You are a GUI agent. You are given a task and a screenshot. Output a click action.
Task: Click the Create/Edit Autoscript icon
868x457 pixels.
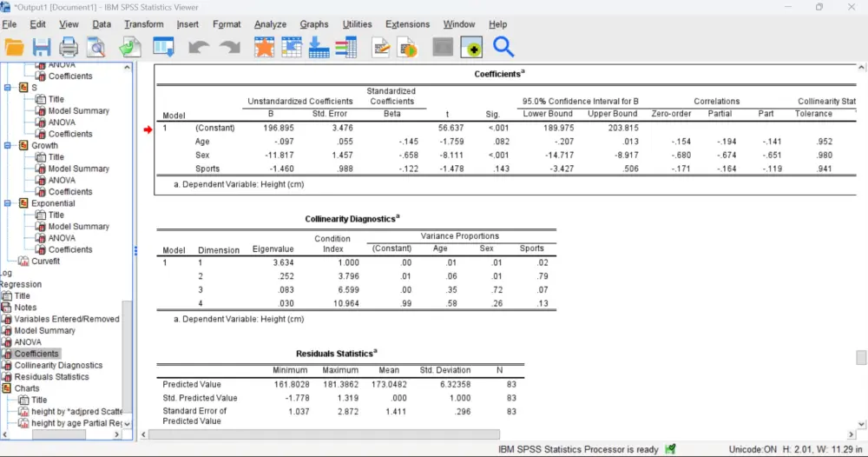[x=381, y=48]
